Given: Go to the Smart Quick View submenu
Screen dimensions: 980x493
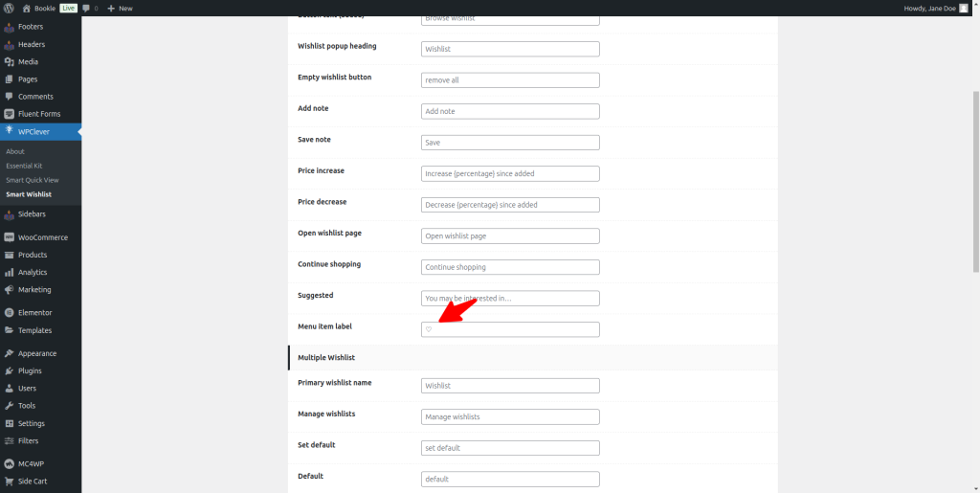Looking at the screenshot, I should point(33,180).
